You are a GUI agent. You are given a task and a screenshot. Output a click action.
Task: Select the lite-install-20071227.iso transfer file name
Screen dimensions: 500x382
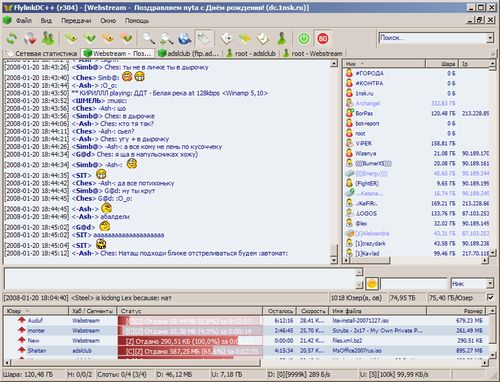pos(361,320)
